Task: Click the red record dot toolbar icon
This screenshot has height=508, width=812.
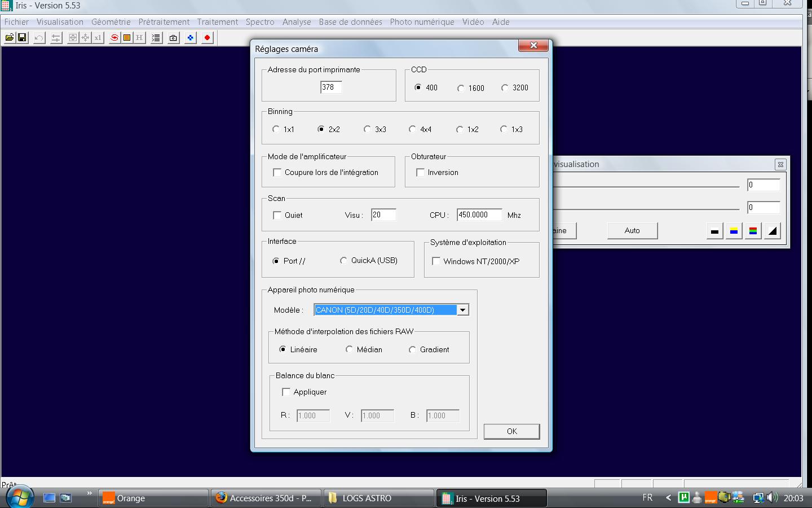Action: [207, 38]
